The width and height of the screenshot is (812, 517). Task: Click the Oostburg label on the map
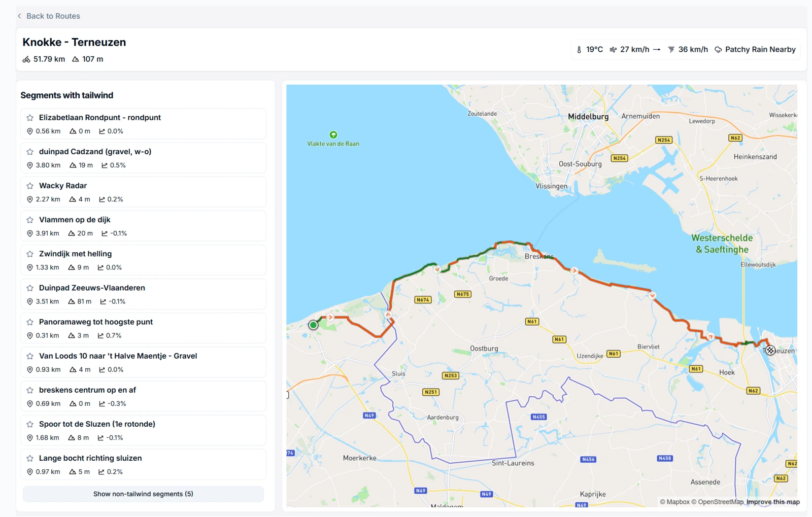[x=484, y=349]
